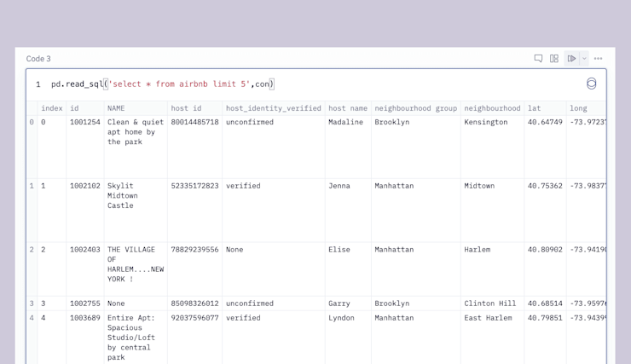Image resolution: width=631 pixels, height=364 pixels.
Task: Click id value 1002102
Action: [85, 186]
